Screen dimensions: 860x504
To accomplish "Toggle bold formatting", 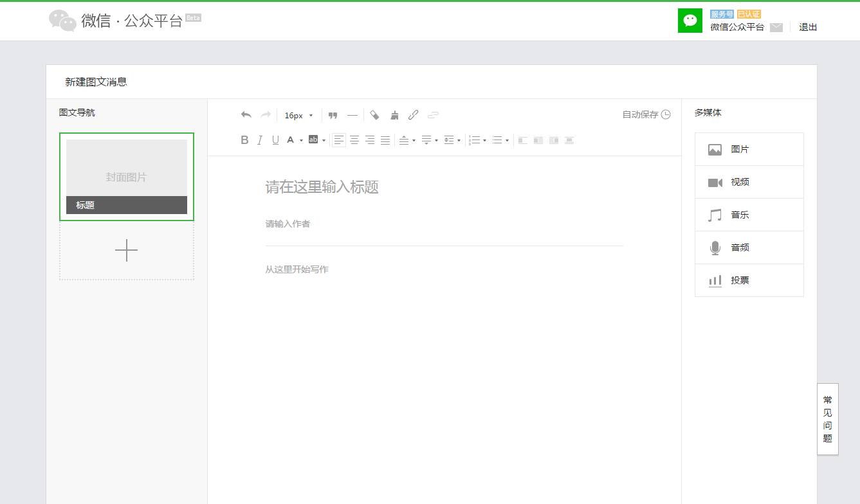I will 244,140.
